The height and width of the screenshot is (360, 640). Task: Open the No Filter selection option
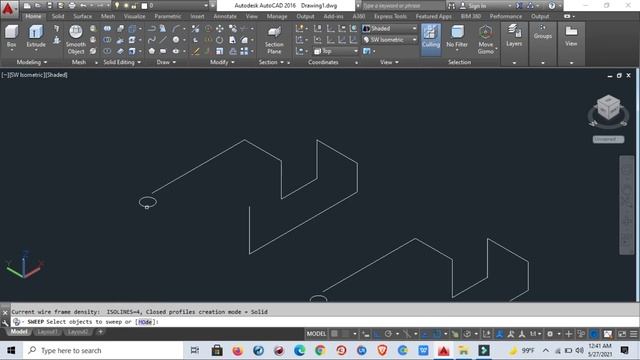[457, 37]
